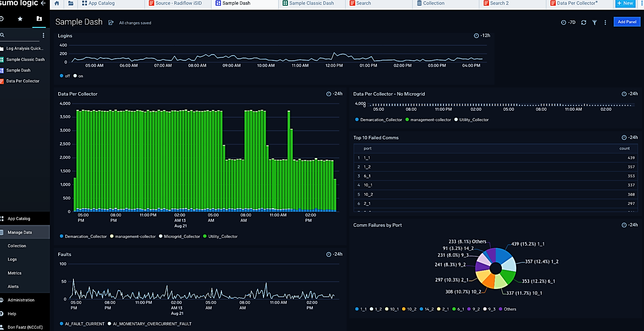Screen dimensions: 644x331
Task: Switch to the Sample Classic Dash tab
Action: click(x=311, y=3)
